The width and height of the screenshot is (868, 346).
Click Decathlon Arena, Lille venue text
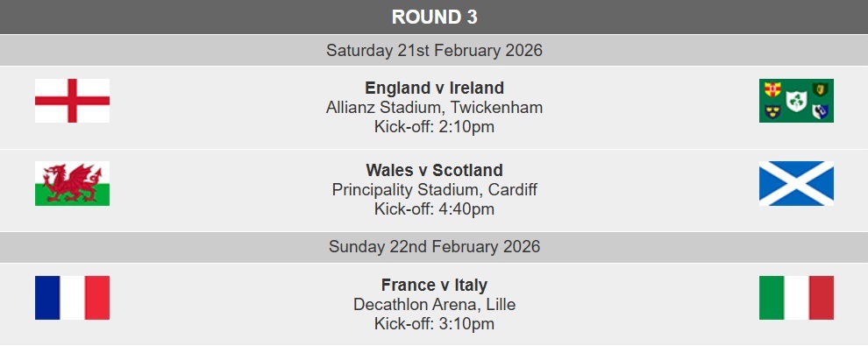(434, 305)
